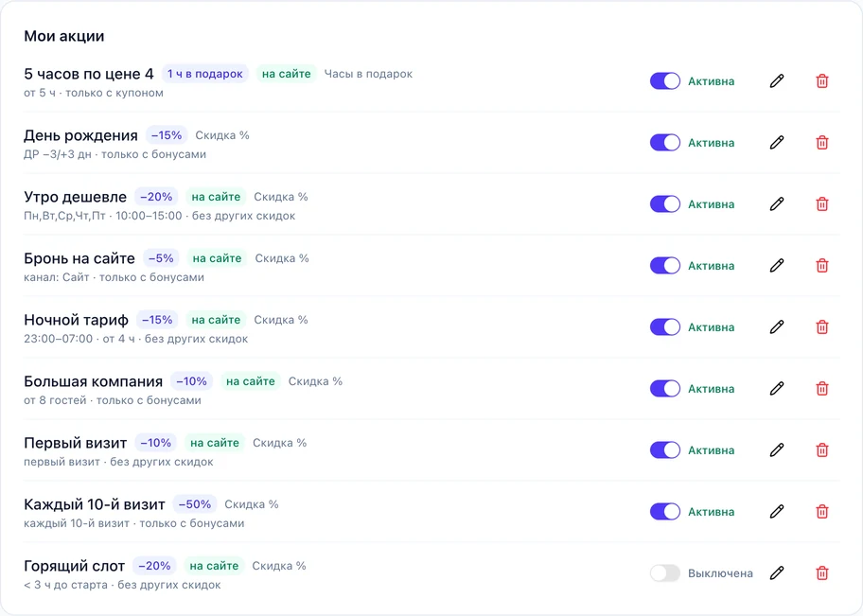Delete the «Горящий слот» promotion
This screenshot has height=616, width=863.
821,573
